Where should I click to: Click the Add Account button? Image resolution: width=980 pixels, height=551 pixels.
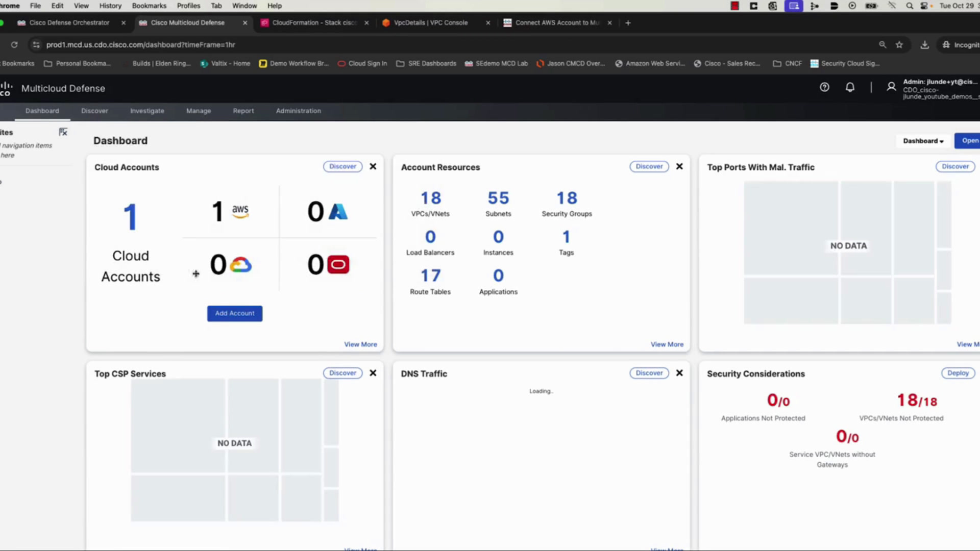pyautogui.click(x=235, y=313)
